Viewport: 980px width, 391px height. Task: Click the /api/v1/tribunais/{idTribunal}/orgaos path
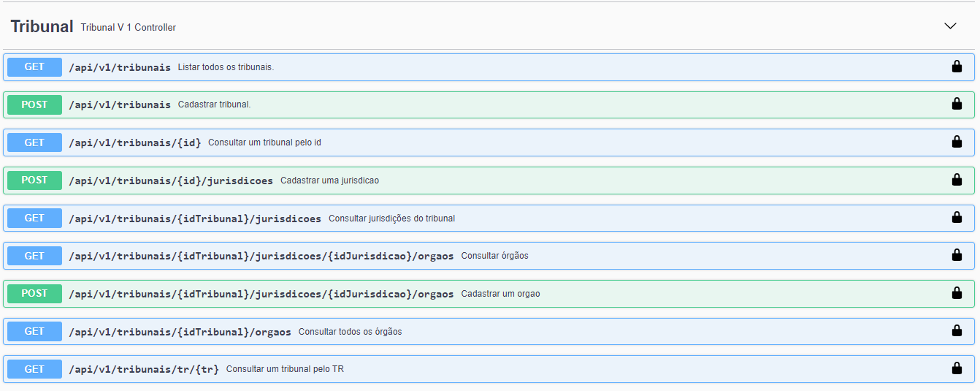click(179, 332)
